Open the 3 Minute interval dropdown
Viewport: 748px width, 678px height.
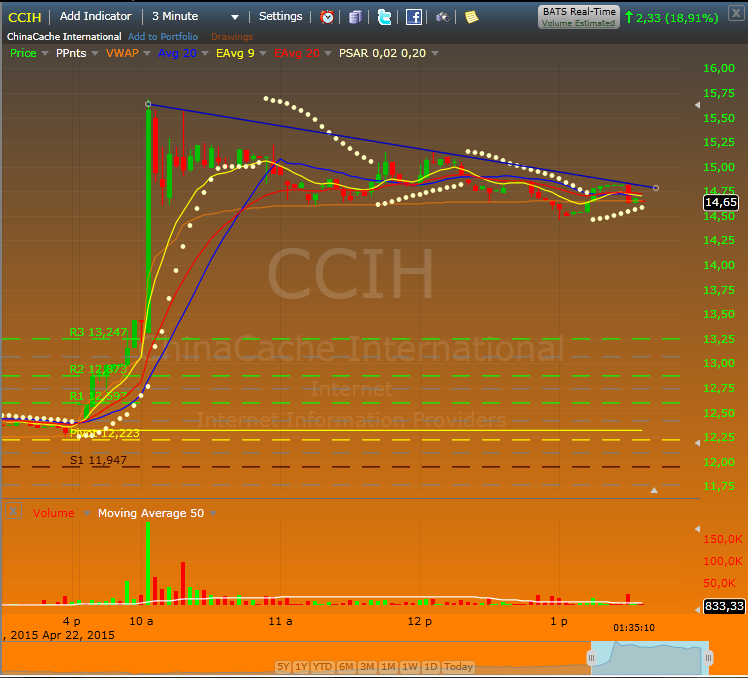click(235, 17)
